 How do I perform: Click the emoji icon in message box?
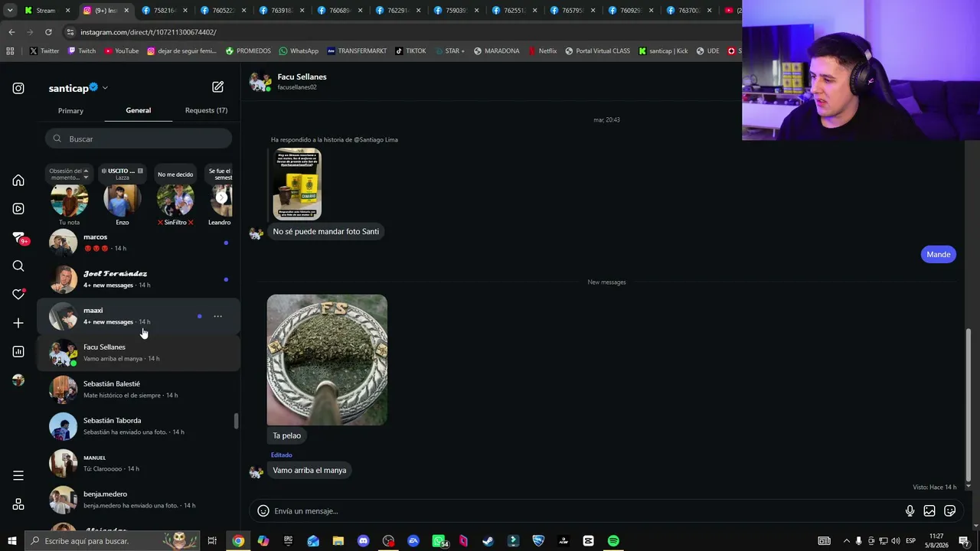(x=263, y=510)
